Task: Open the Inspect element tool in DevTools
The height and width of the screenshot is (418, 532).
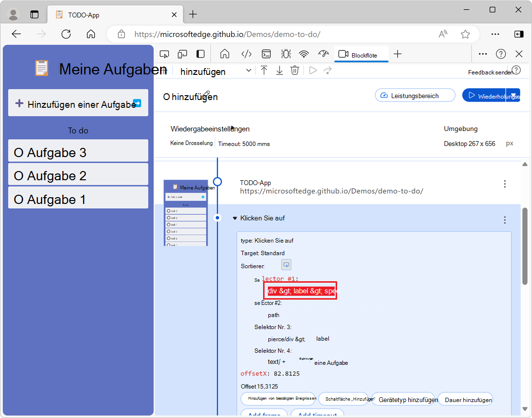Action: point(164,54)
